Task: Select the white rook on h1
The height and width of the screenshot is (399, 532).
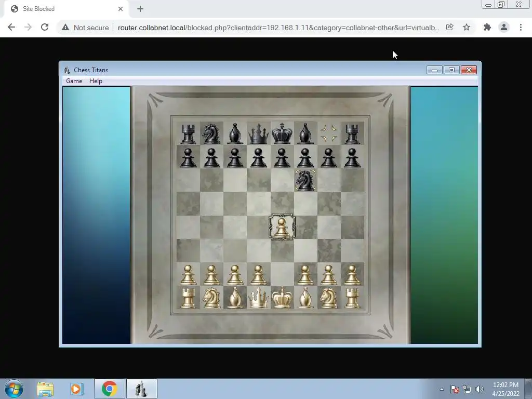Action: pos(352,298)
